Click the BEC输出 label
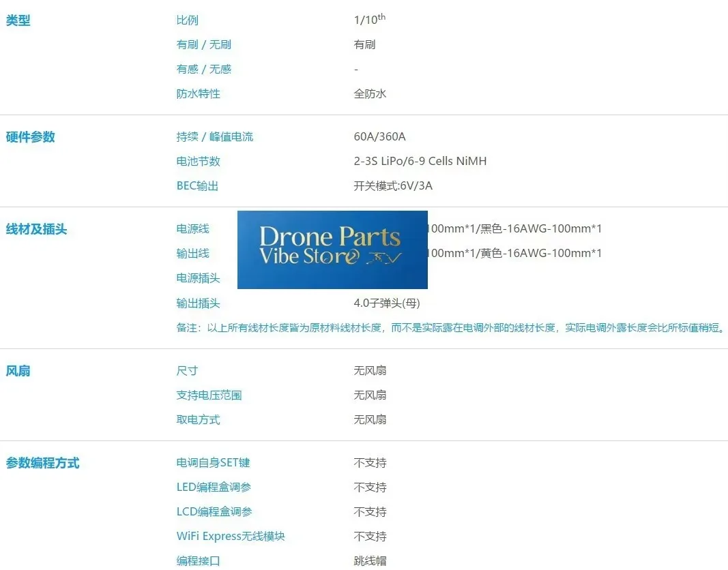Viewport: 728px width, 570px height. (x=197, y=186)
